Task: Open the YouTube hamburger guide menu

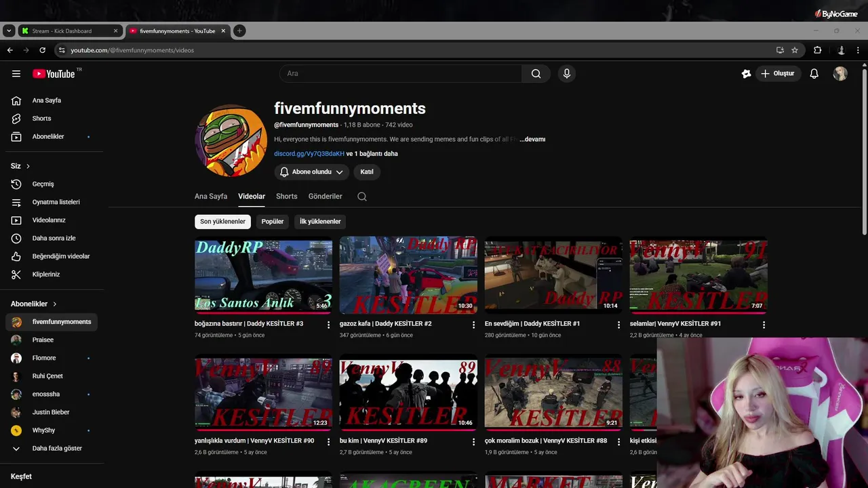Action: [x=16, y=74]
